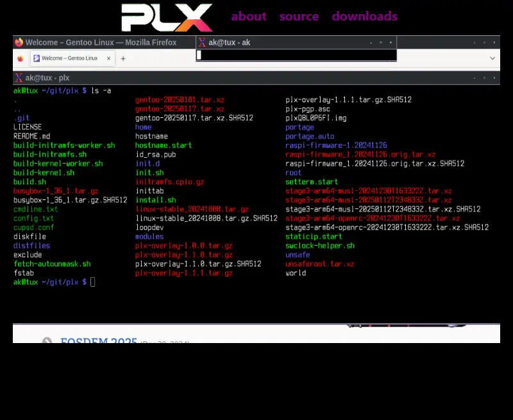The width and height of the screenshot is (513, 420).
Task: Click the cmdline.txt file name
Action: tap(36, 209)
